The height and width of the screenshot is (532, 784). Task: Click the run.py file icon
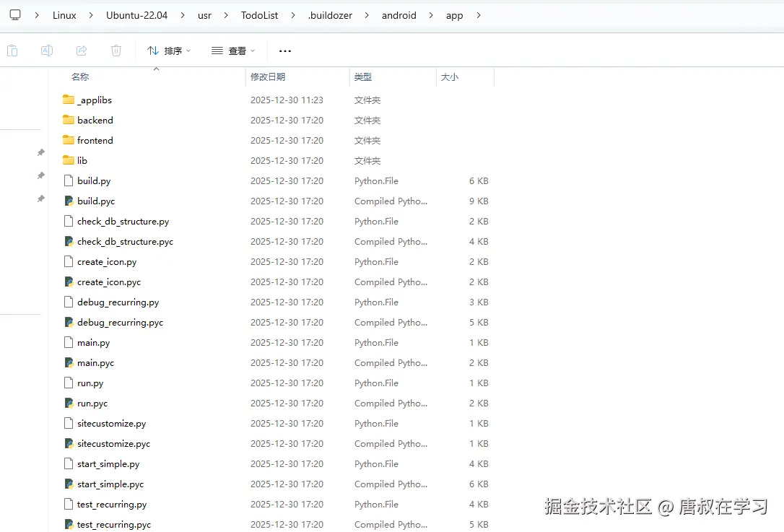click(69, 383)
